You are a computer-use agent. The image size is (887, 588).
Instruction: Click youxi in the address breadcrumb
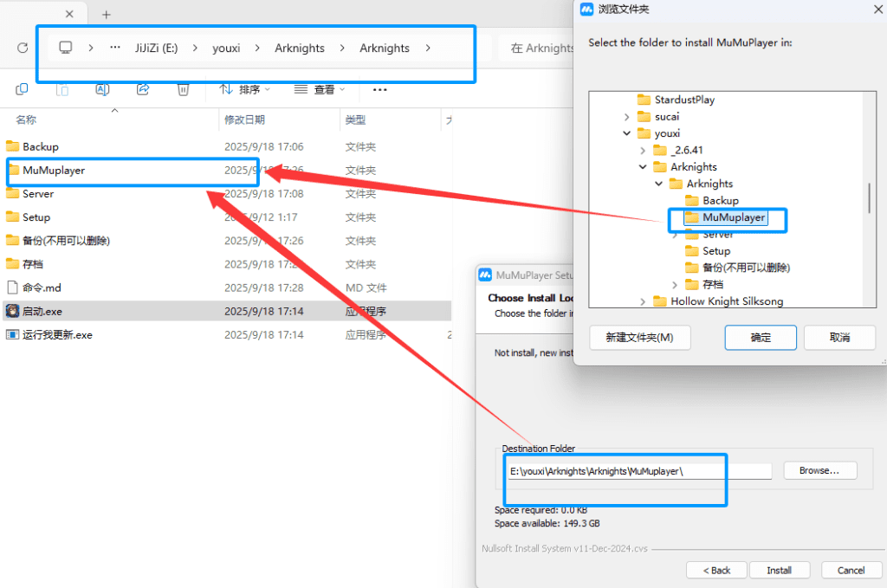pos(226,48)
